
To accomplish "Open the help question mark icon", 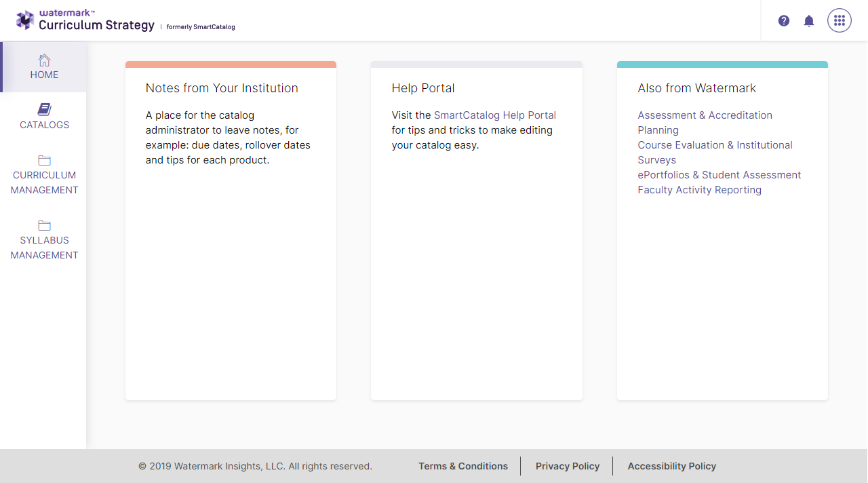I will point(784,21).
